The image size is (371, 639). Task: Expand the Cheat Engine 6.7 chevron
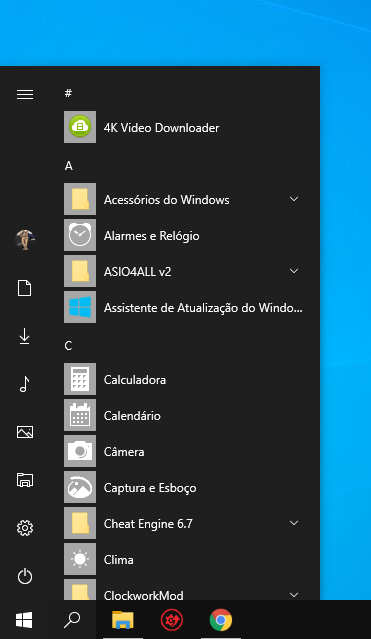pos(294,523)
